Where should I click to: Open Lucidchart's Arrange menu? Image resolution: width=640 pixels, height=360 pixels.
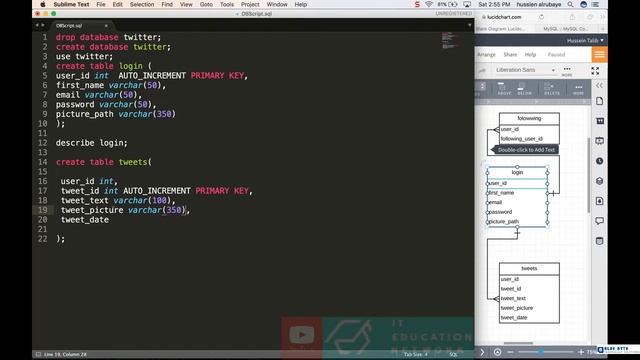click(x=486, y=55)
